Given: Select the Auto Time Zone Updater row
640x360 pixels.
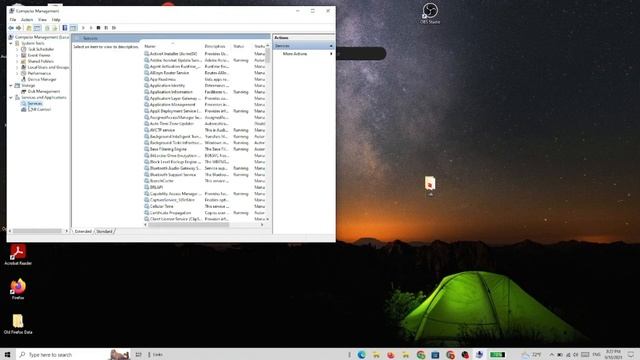Looking at the screenshot, I should (x=205, y=124).
